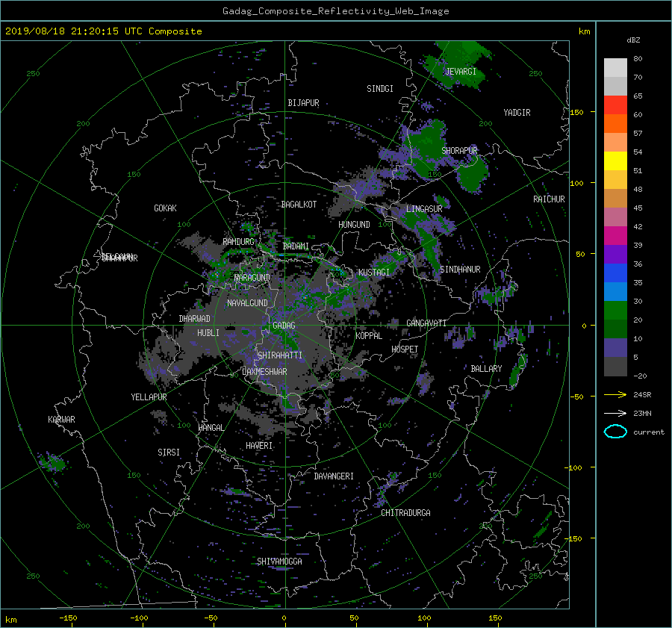Screen dimensions: 672x628
Task: Pick the dark gray swatch between 5 and -20 dBZ
Action: [615, 367]
